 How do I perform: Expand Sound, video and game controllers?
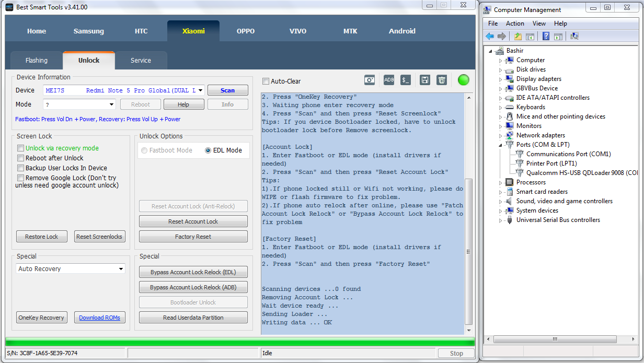500,202
